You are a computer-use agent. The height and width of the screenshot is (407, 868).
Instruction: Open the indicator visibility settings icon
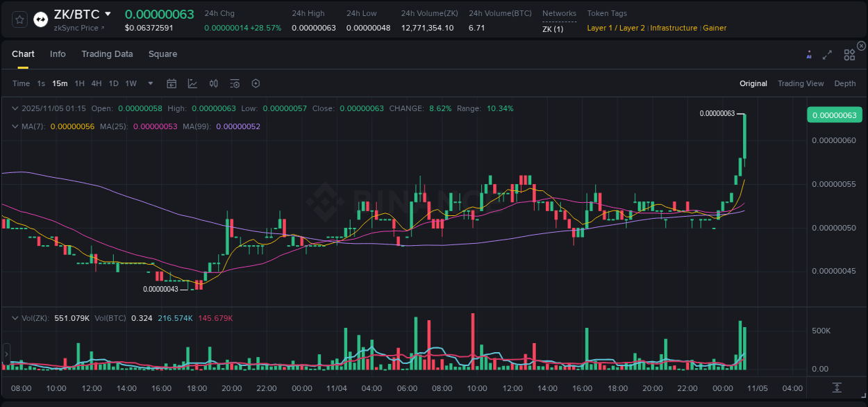[235, 83]
